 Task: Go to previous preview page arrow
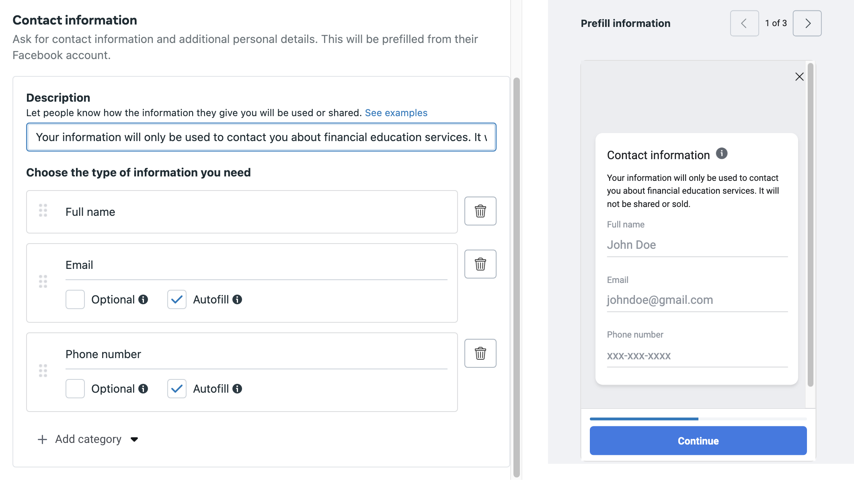[744, 23]
